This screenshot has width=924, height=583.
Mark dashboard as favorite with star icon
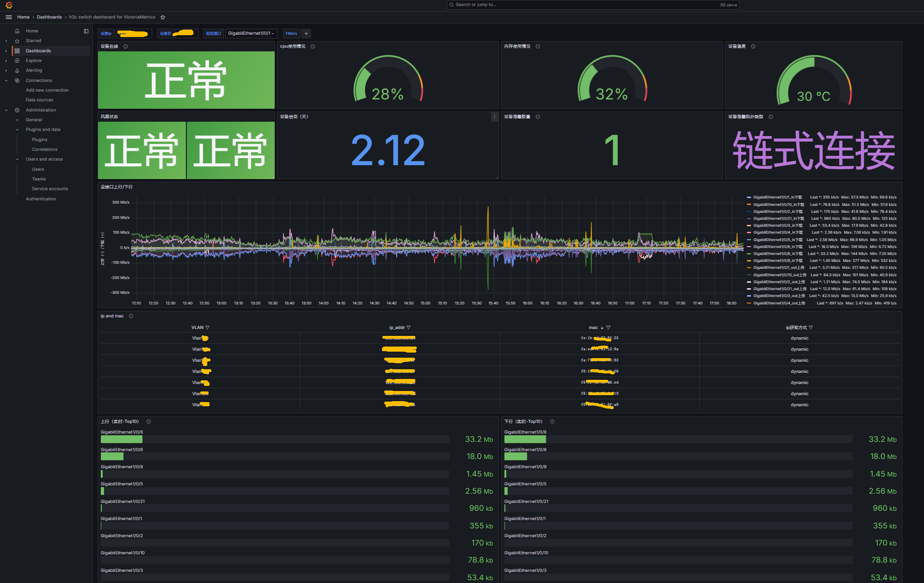point(163,17)
